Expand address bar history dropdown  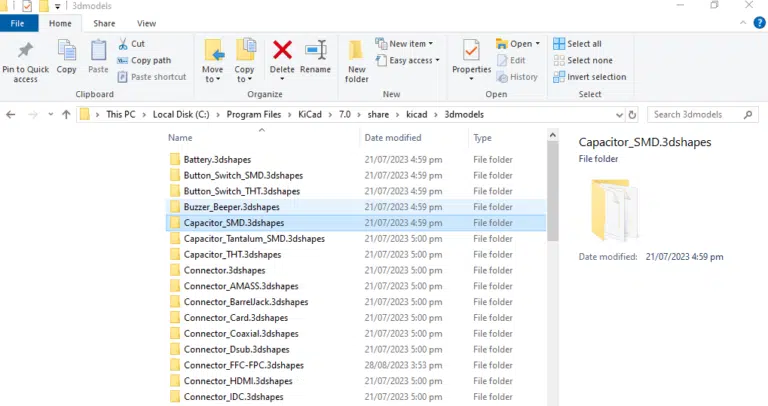619,115
